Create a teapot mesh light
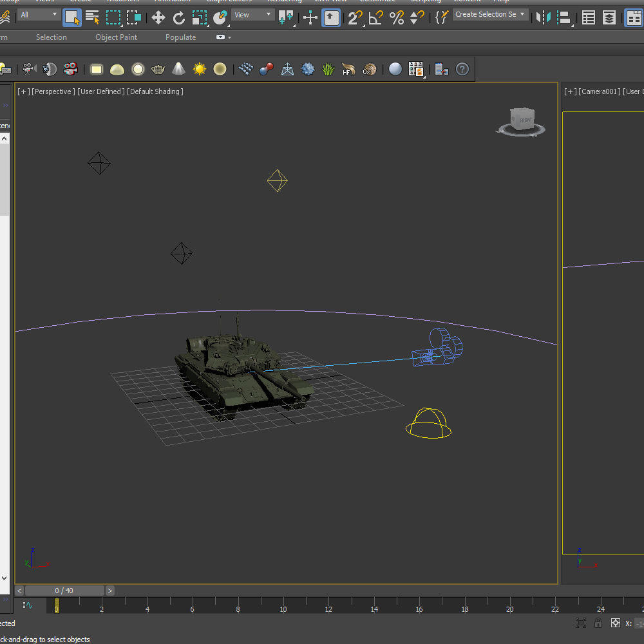This screenshot has width=644, height=644. 158,70
